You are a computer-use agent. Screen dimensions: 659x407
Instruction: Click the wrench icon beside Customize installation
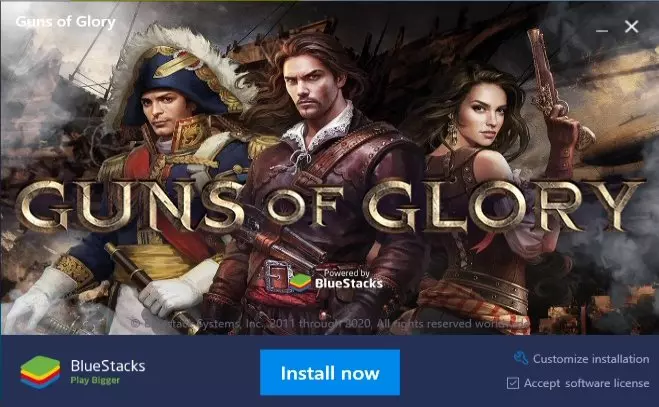point(521,358)
